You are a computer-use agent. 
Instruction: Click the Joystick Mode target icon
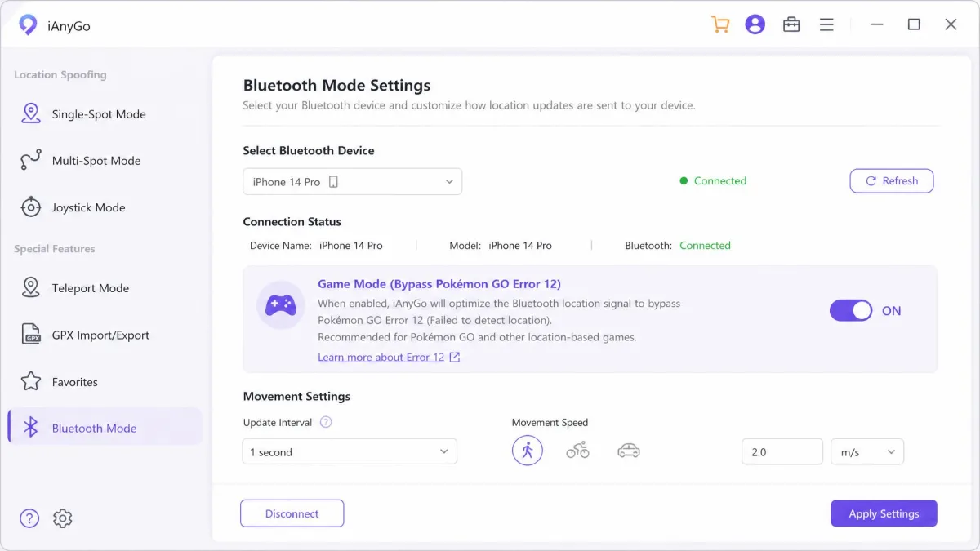(31, 207)
